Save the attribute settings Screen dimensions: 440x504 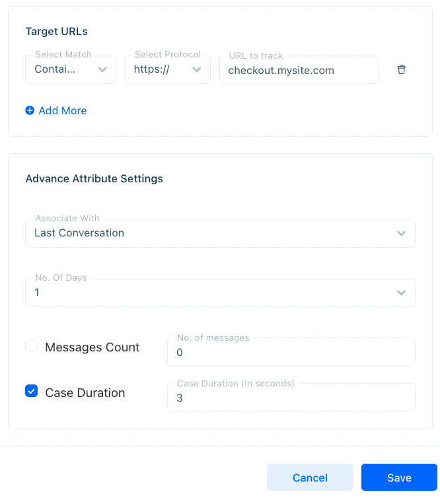point(399,478)
